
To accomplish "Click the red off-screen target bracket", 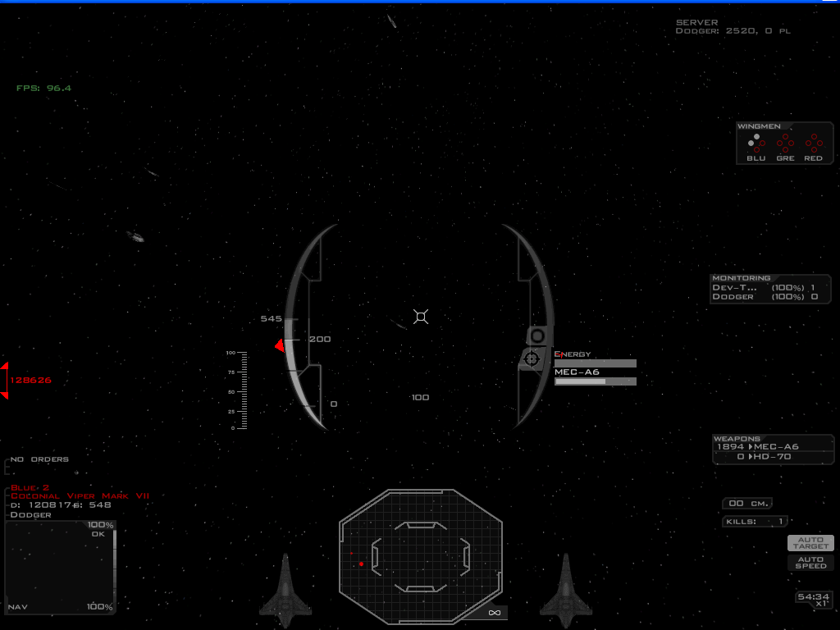I will [x=4, y=381].
